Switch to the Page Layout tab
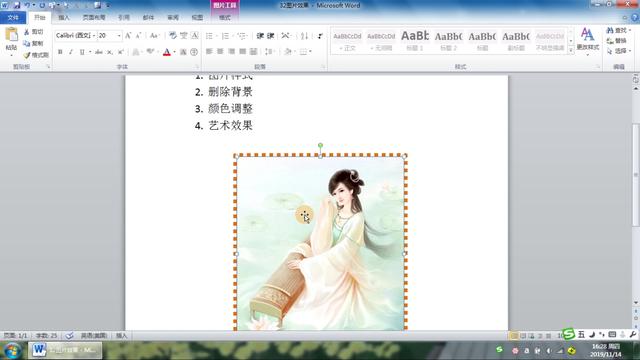The height and width of the screenshot is (360, 640). [x=94, y=18]
